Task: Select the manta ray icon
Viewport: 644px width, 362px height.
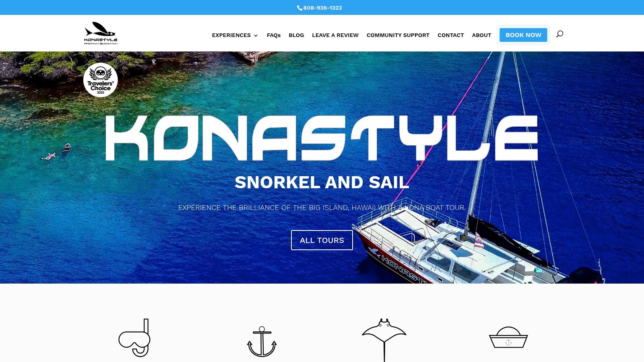Action: pos(384,340)
